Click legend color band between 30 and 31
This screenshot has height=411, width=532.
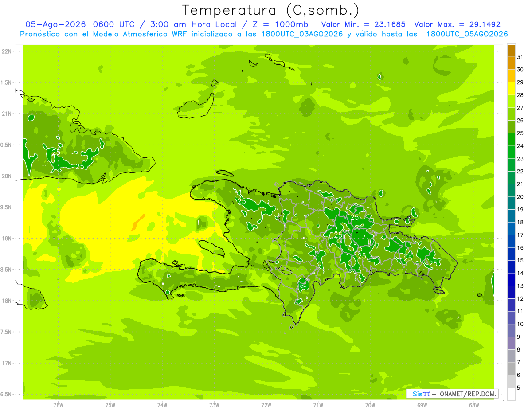(x=511, y=63)
